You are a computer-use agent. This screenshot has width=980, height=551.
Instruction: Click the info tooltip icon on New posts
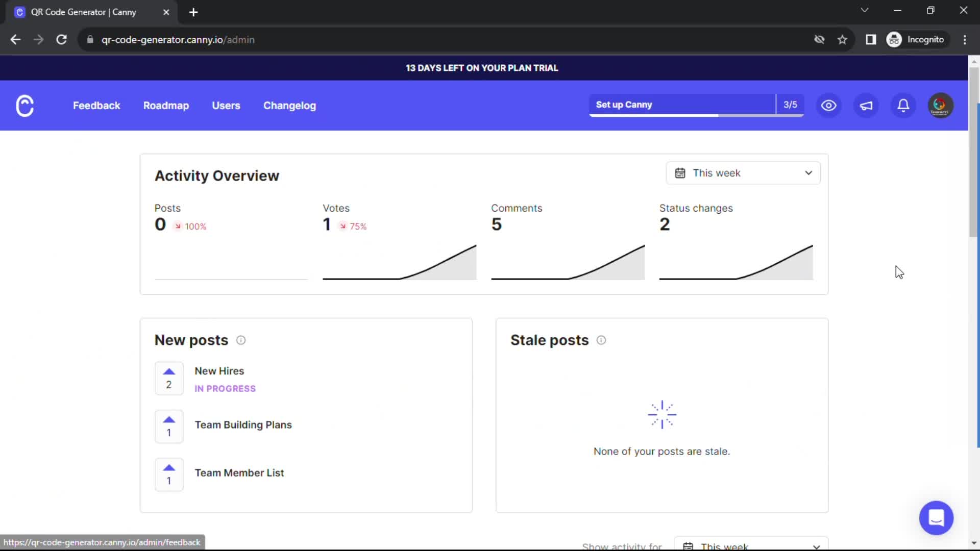click(241, 339)
